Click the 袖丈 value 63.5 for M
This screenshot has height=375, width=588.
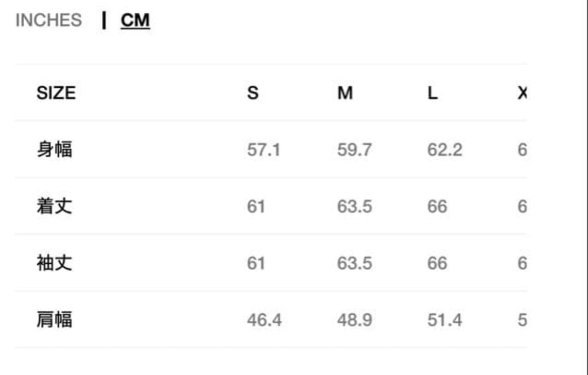pos(355,263)
